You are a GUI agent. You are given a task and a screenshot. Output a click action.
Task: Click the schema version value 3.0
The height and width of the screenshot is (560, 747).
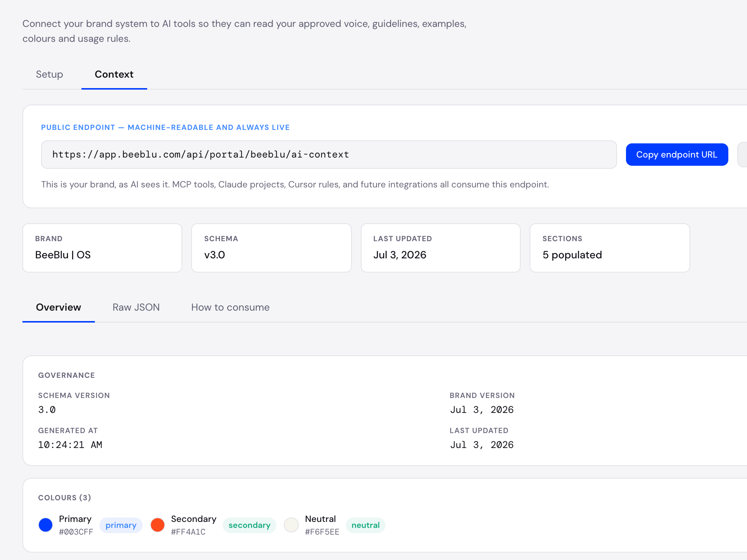pyautogui.click(x=47, y=410)
